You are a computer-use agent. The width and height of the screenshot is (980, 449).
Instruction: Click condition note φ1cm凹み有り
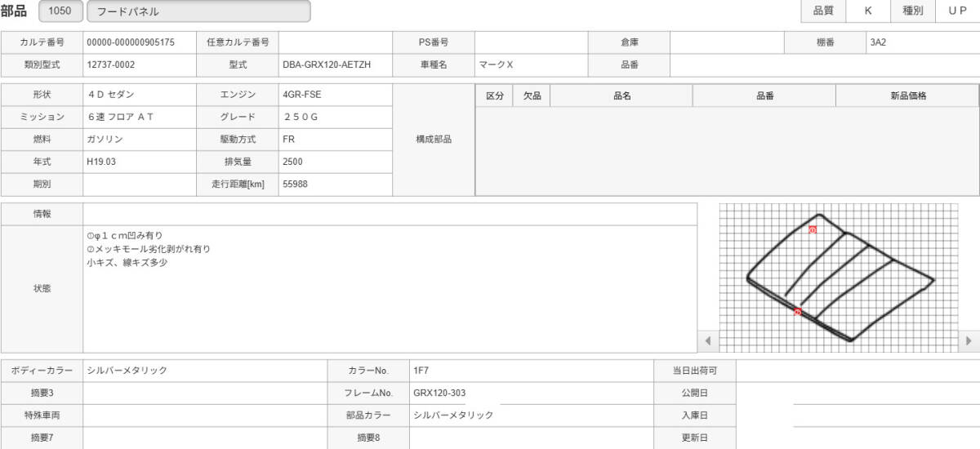[124, 235]
